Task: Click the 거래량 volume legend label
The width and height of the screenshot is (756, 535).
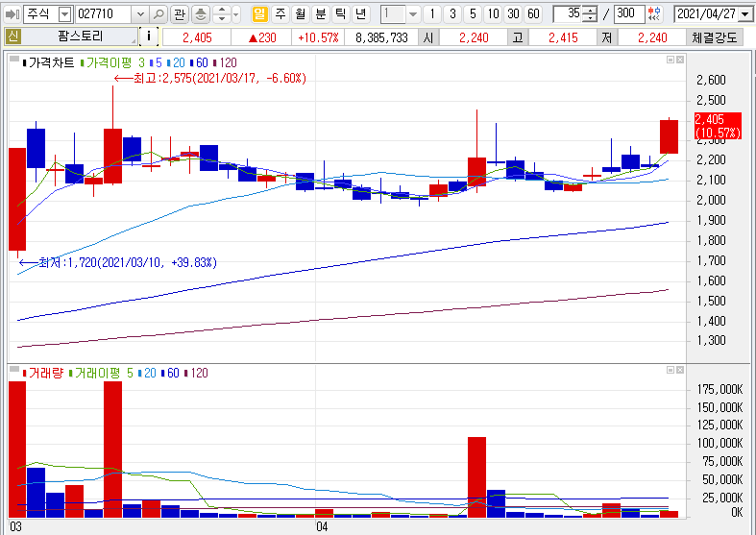Action: (46, 373)
